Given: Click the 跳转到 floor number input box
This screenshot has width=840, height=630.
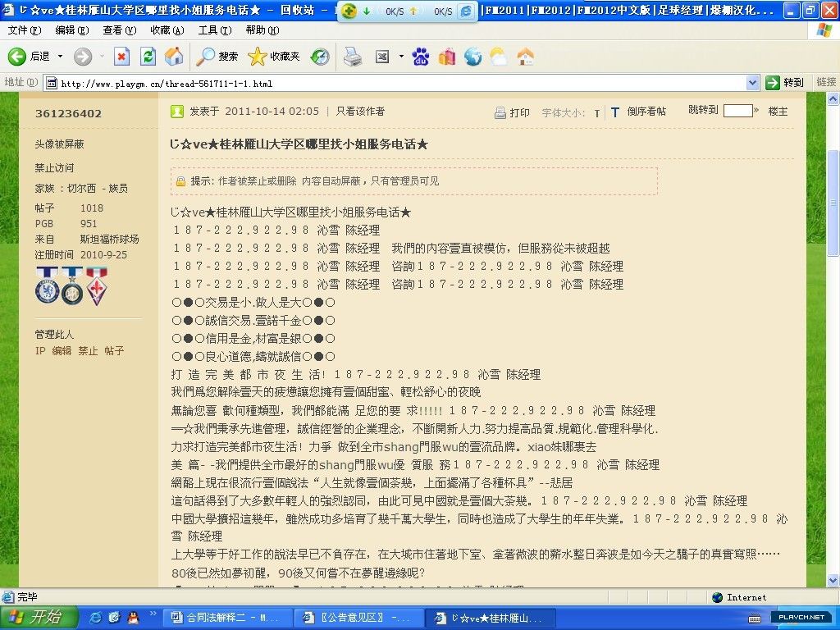Looking at the screenshot, I should click(x=737, y=111).
